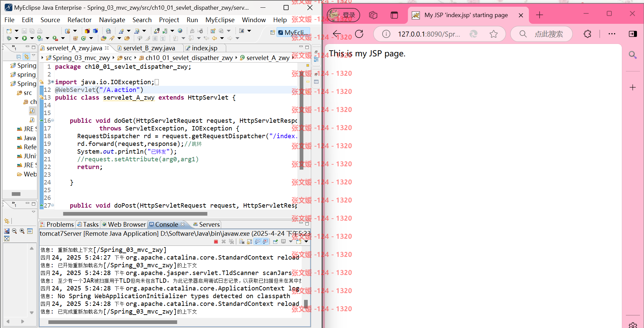Collapse the doGet method fold marker
Image resolution: width=644 pixels, height=328 pixels.
pyautogui.click(x=53, y=120)
